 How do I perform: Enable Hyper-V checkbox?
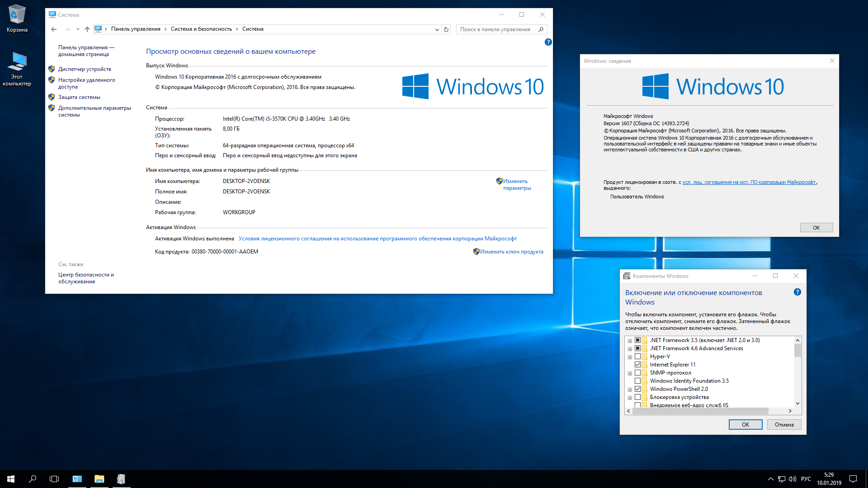(637, 357)
